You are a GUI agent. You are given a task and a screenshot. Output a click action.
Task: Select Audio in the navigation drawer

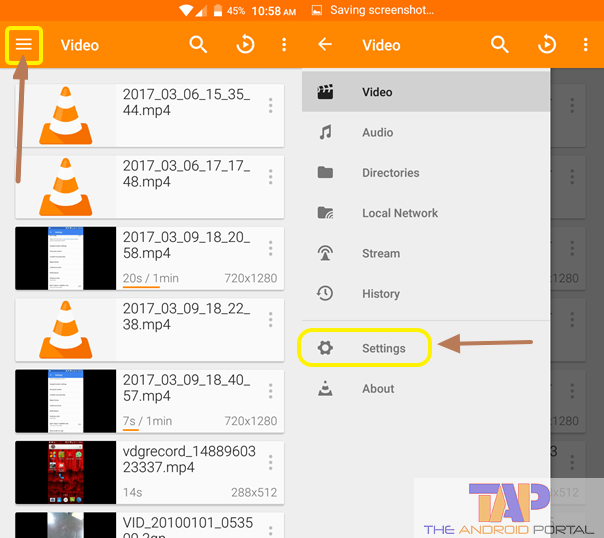coord(426,132)
